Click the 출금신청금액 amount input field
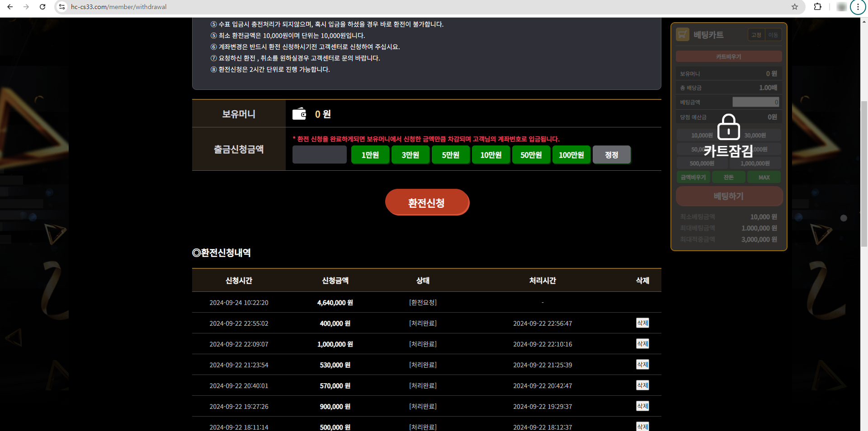Viewport: 868px width, 431px height. [x=320, y=155]
